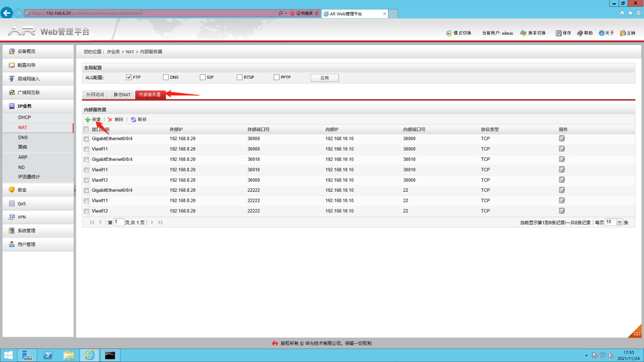Go to next page in pager

(x=152, y=222)
